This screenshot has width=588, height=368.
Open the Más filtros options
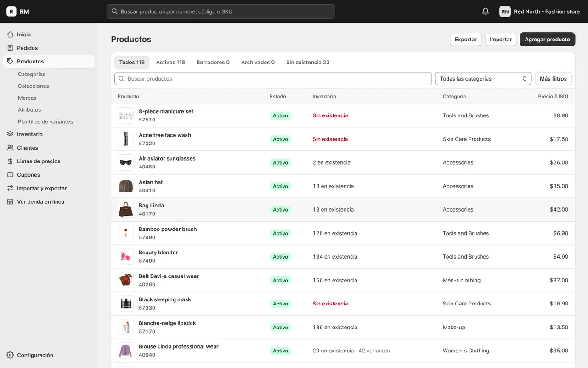553,79
